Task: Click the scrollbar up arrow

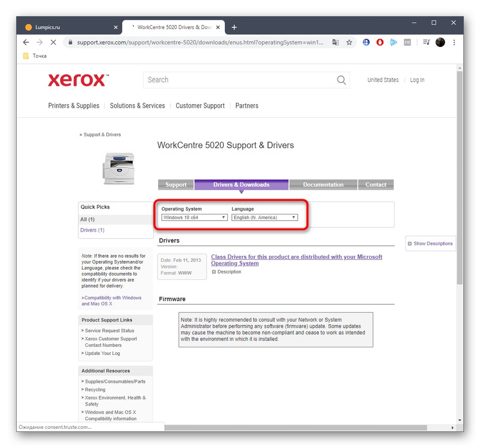Action: pos(459,67)
